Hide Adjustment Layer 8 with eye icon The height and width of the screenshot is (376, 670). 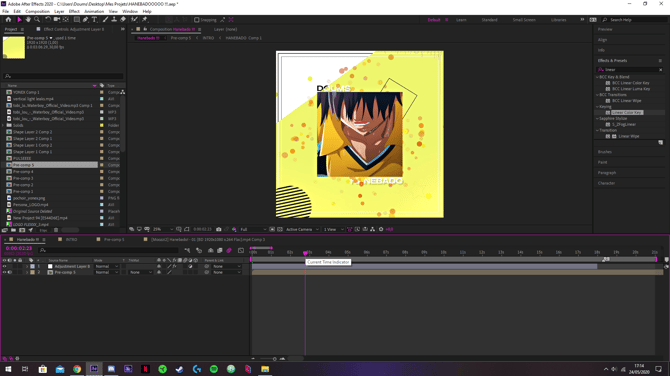pos(4,266)
